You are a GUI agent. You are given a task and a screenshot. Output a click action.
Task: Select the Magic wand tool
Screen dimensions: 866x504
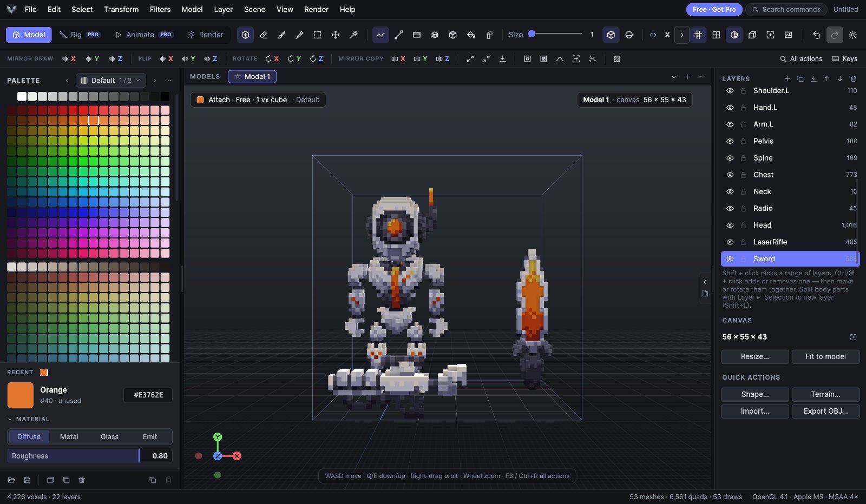coord(354,35)
